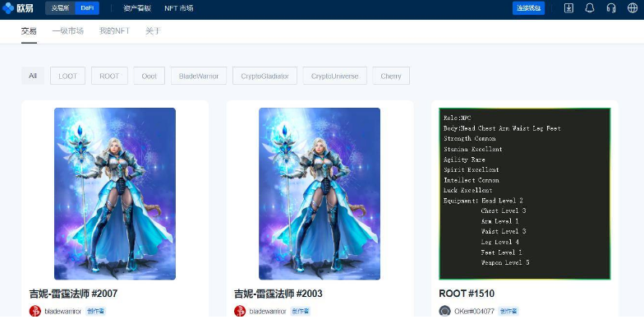This screenshot has height=324, width=644.
Task: Click bladewarrior creator name under #2003
Action: [268, 311]
